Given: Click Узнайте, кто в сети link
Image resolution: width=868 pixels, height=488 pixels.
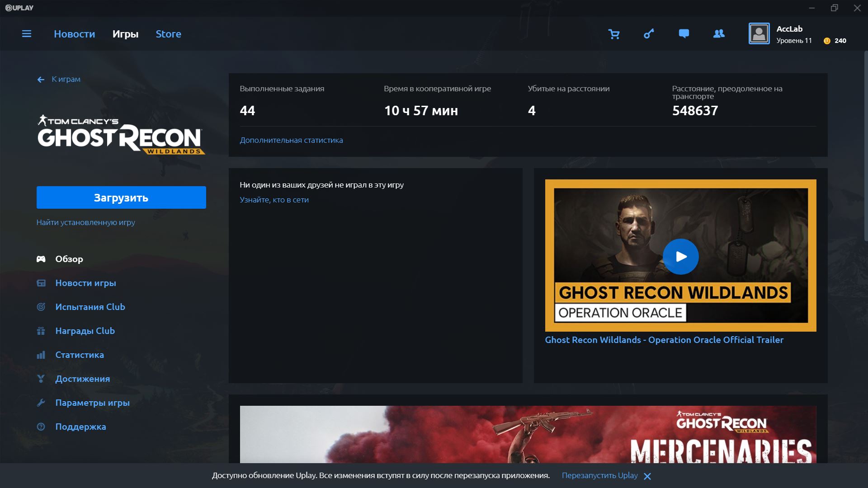Looking at the screenshot, I should tap(274, 200).
